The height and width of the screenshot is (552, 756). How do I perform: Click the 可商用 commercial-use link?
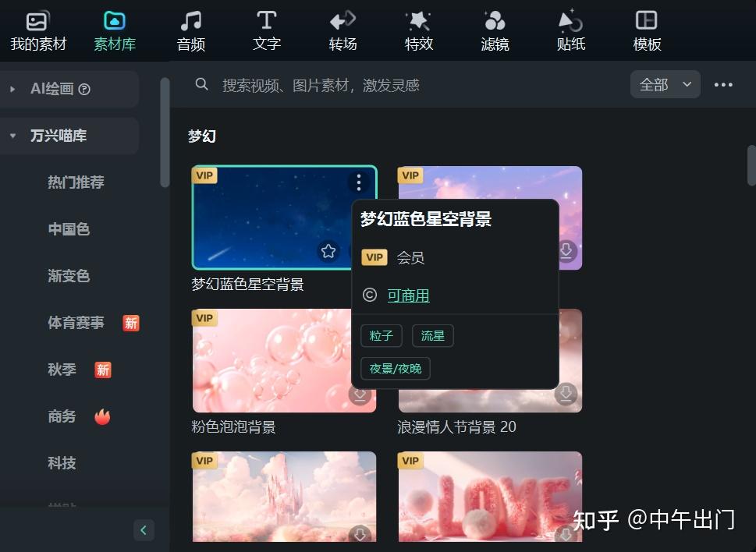(x=409, y=295)
